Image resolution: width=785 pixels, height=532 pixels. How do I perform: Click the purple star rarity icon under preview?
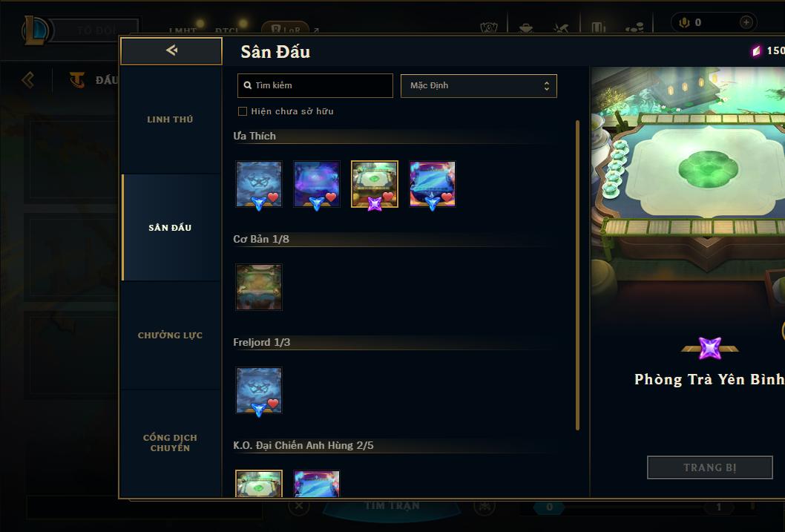(710, 348)
